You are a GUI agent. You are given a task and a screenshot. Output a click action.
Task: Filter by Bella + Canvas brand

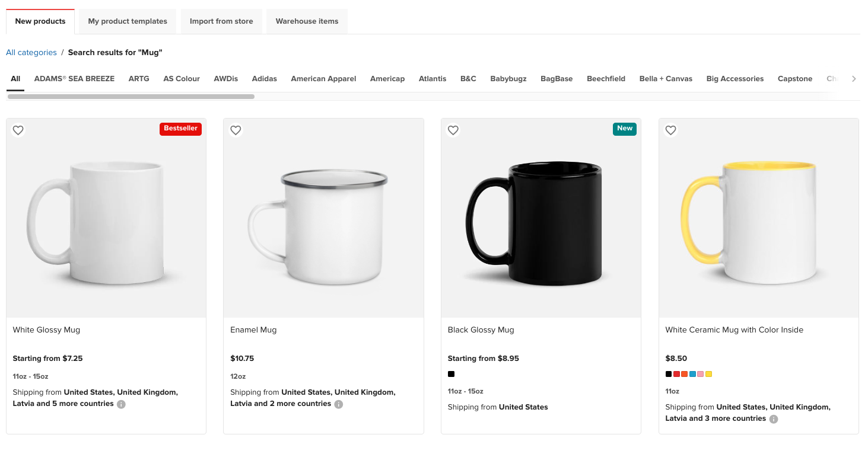click(666, 79)
